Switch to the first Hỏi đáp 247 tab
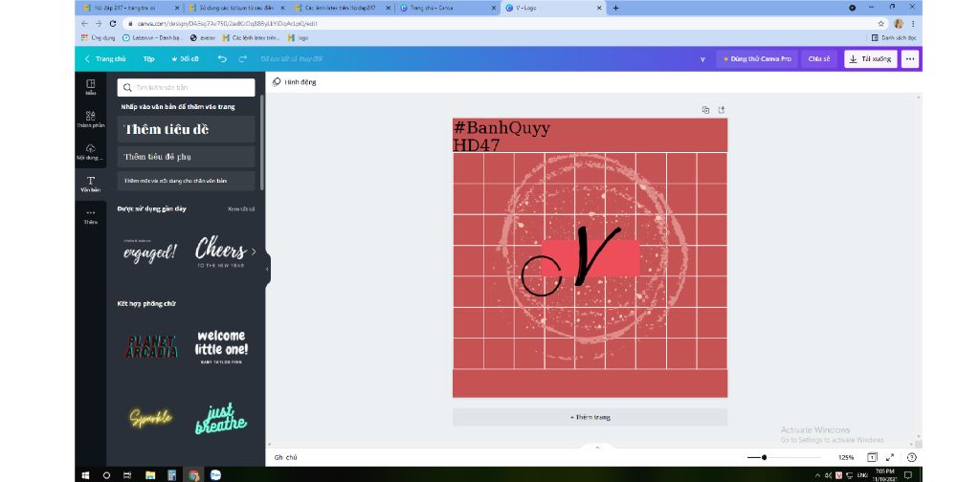Image resolution: width=980 pixels, height=482 pixels. click(128, 8)
